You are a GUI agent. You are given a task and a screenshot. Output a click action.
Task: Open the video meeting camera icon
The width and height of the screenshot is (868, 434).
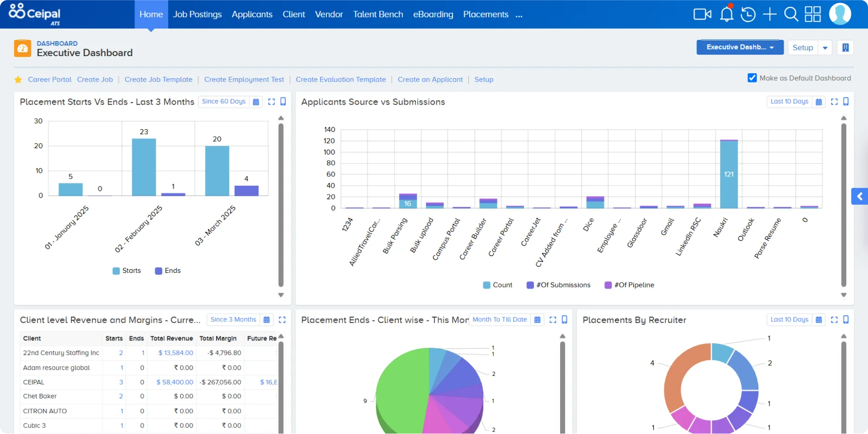(702, 14)
